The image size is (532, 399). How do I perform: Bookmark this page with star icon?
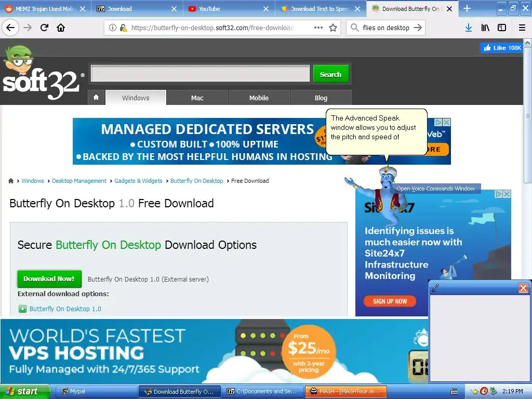click(x=333, y=28)
